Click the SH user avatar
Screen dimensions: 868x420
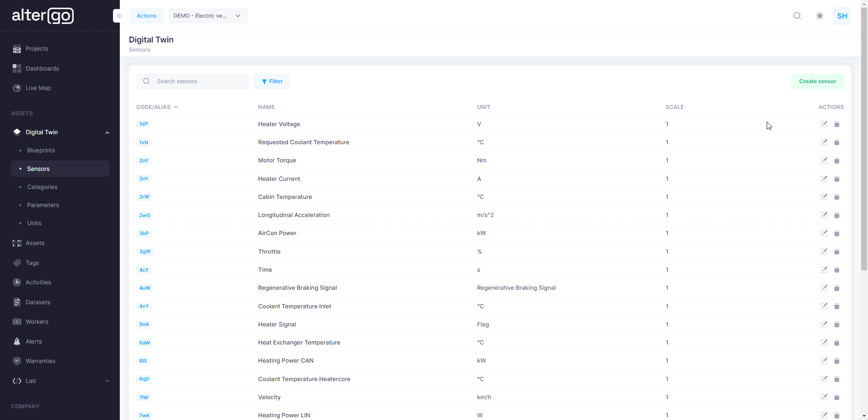(x=842, y=16)
